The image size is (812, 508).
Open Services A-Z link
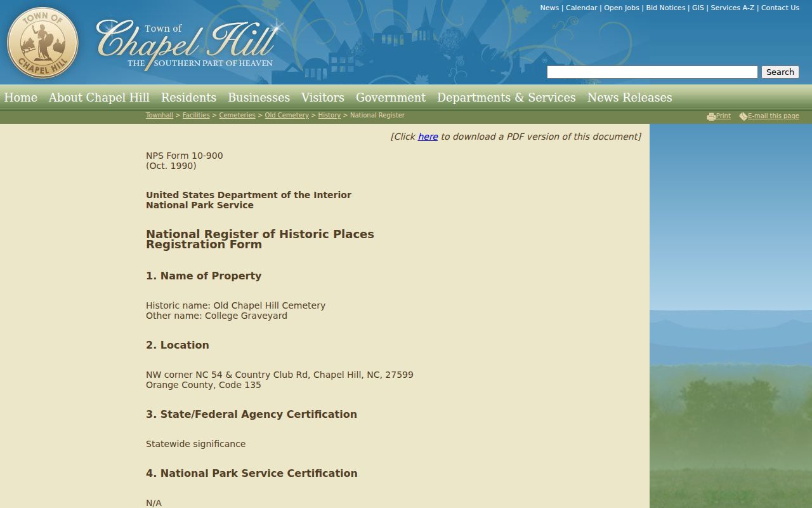pos(733,8)
